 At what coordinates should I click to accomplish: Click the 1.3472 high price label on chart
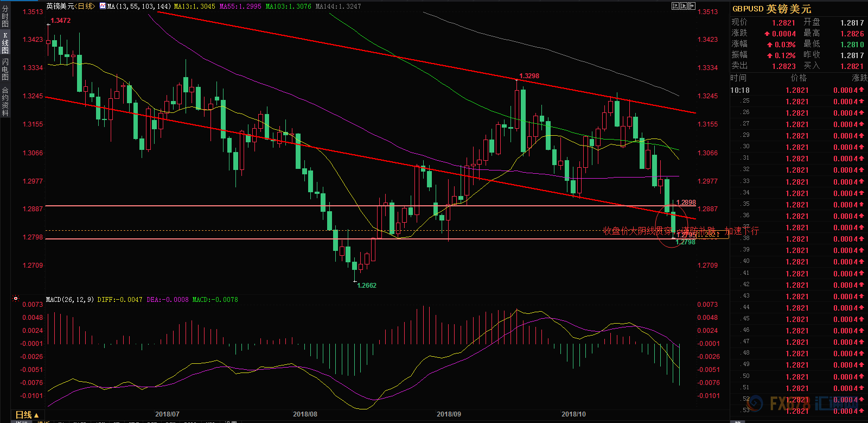point(60,21)
